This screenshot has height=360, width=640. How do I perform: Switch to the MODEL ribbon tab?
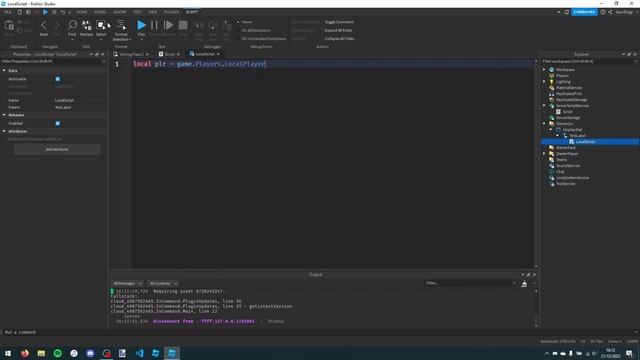100,12
